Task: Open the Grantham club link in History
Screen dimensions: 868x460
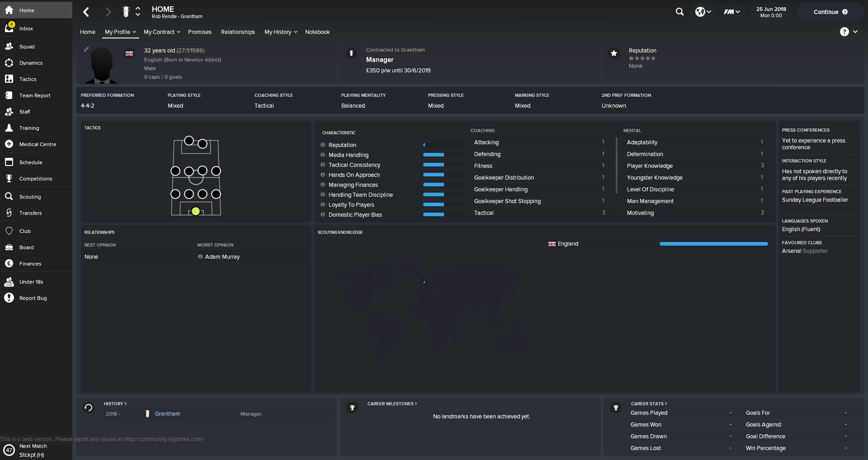Action: [x=167, y=414]
